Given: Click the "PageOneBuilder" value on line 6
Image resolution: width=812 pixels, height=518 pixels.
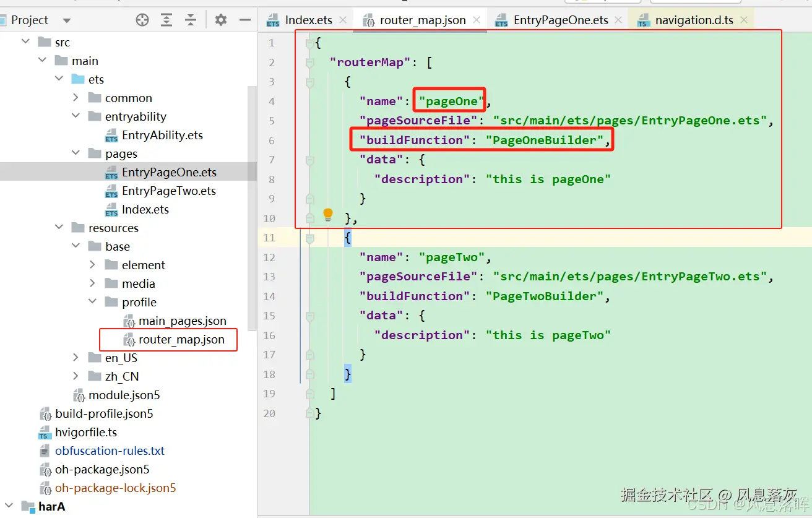Looking at the screenshot, I should click(545, 140).
